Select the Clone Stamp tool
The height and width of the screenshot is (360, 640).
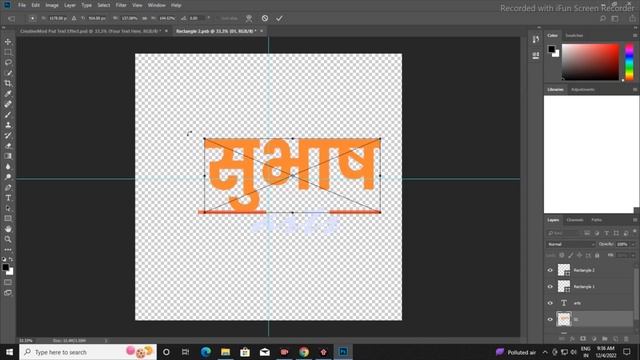pos(8,125)
